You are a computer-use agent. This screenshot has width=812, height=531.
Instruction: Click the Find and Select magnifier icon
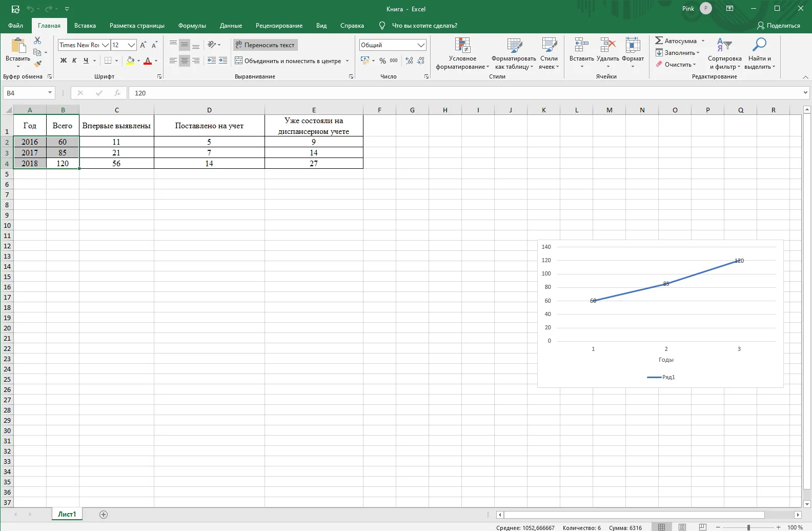pyautogui.click(x=759, y=45)
